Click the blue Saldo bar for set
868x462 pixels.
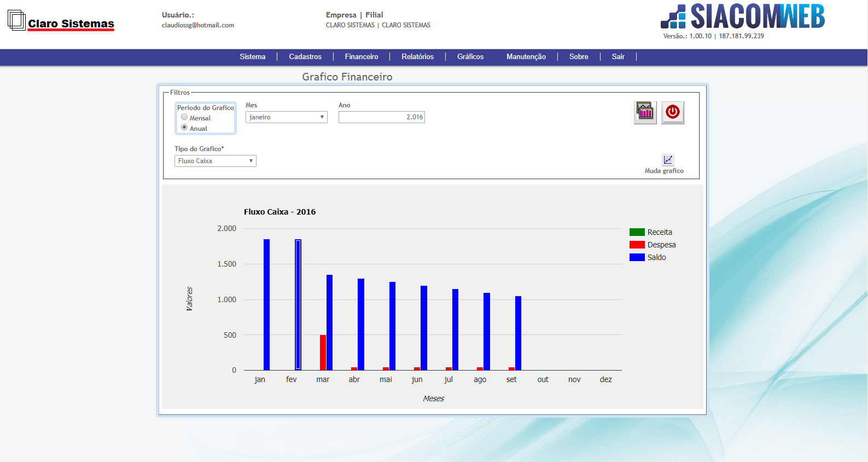(x=519, y=333)
